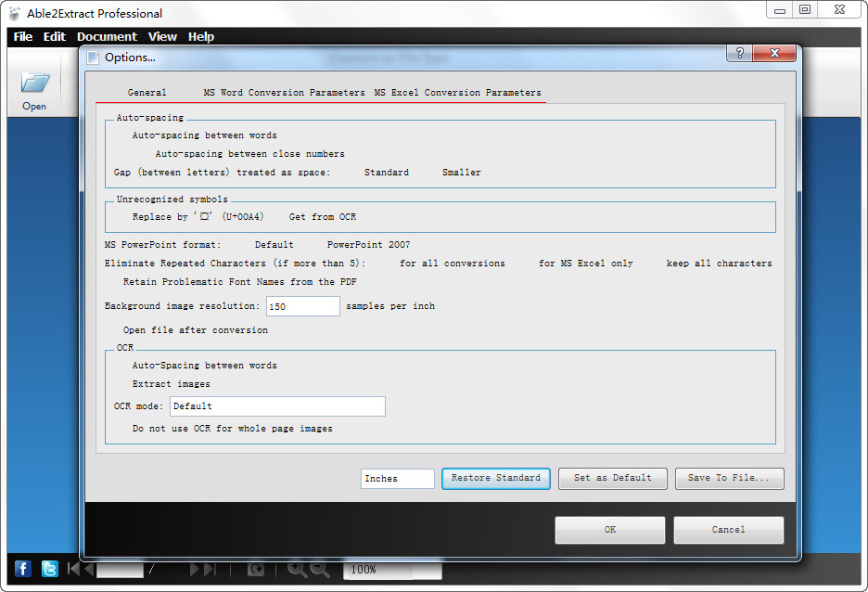Select the Standard gap option
Viewport: 868px width, 592px height.
[x=387, y=173]
